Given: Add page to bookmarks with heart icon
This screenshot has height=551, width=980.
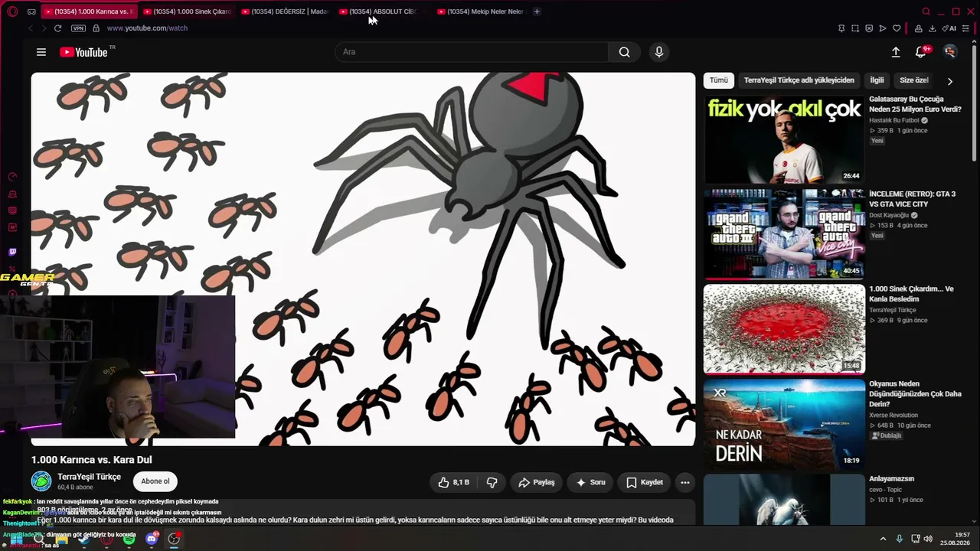Looking at the screenshot, I should (x=897, y=28).
